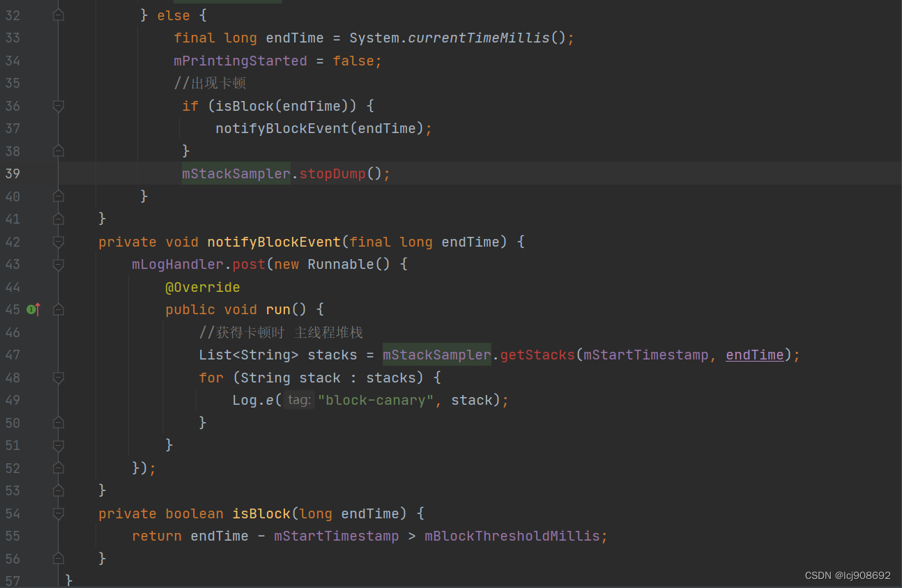902x588 pixels.
Task: Click the stopDump method call
Action: (332, 173)
